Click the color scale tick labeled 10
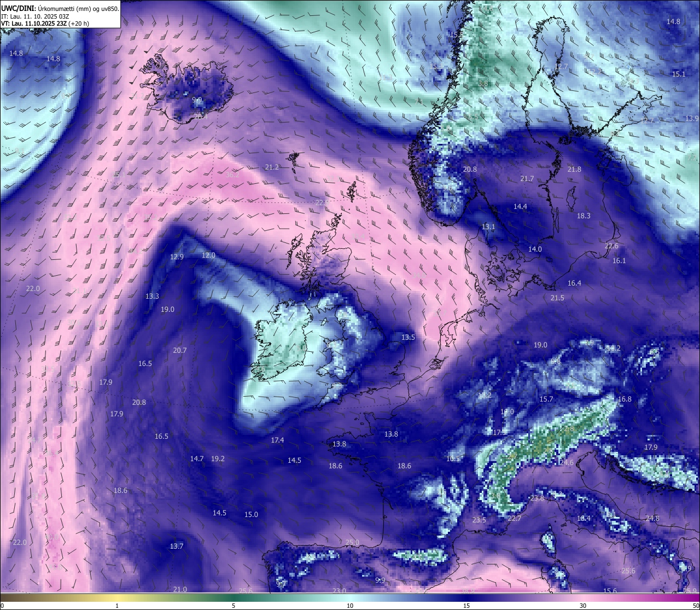Screen dimensions: 700x610 (x=350, y=606)
